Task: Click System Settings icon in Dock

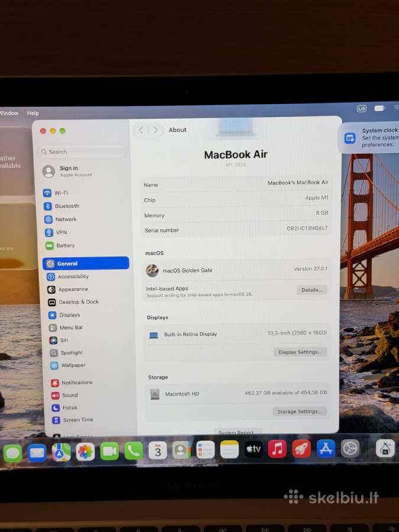Action: 350,448
